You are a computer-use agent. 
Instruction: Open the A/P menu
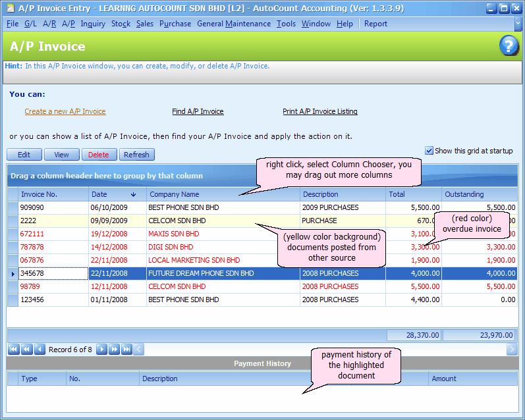(69, 24)
